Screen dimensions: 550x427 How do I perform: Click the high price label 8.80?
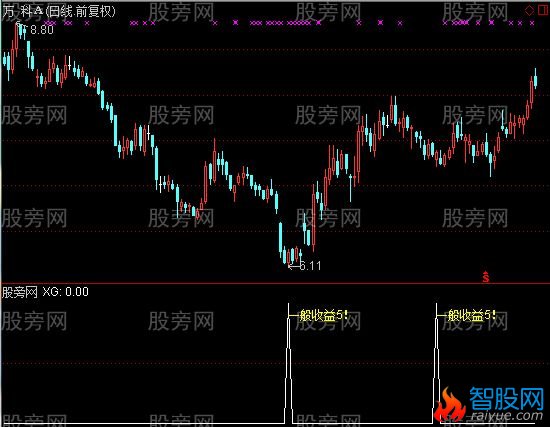[42, 30]
